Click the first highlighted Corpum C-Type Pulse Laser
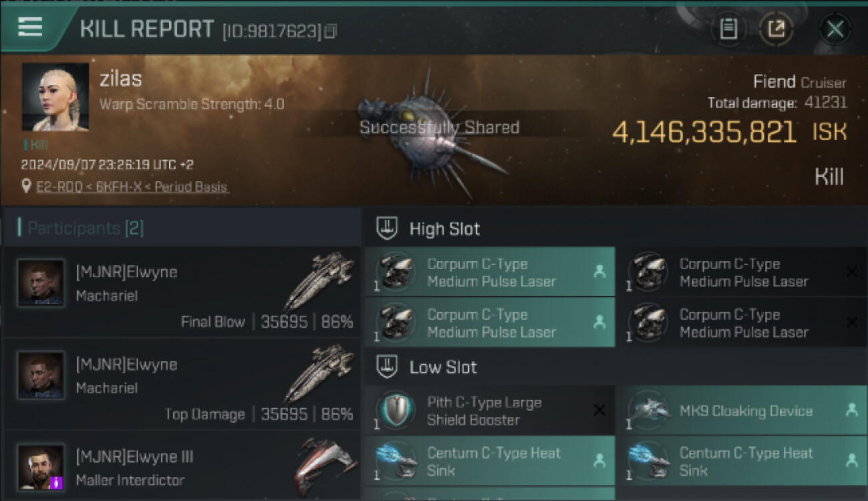 coord(489,273)
